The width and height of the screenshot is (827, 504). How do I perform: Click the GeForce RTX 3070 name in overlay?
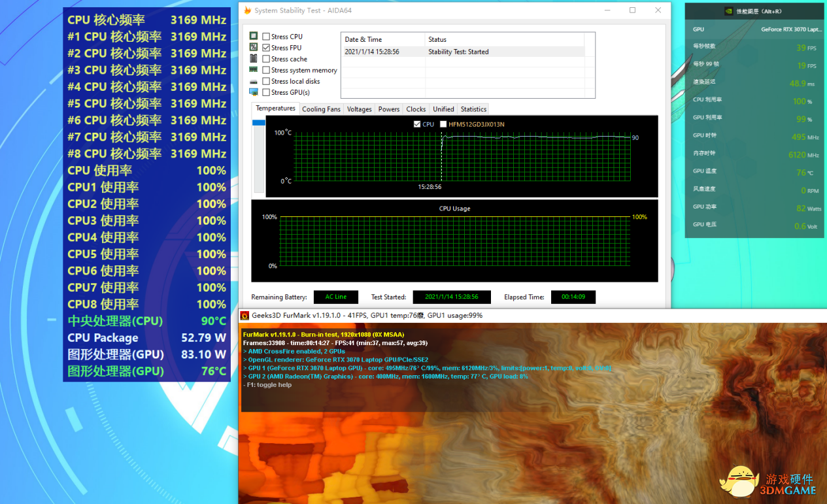[x=791, y=29]
